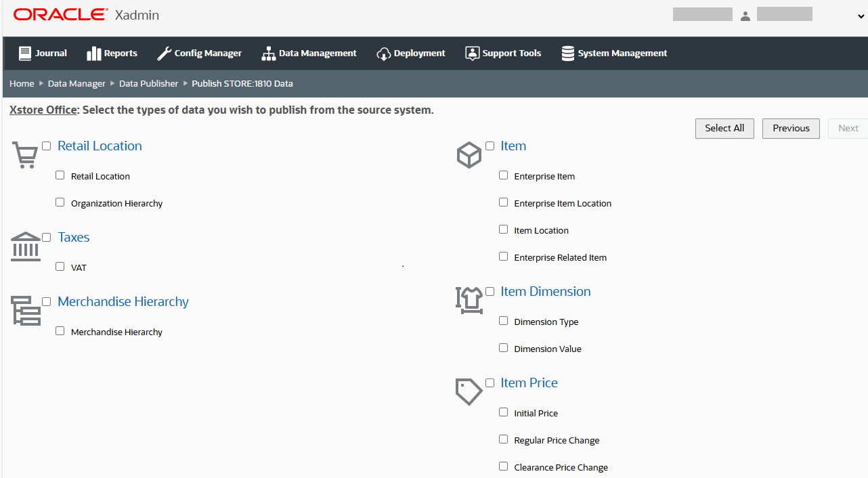Click the user profile icon in header
The image size is (868, 478).
[745, 16]
